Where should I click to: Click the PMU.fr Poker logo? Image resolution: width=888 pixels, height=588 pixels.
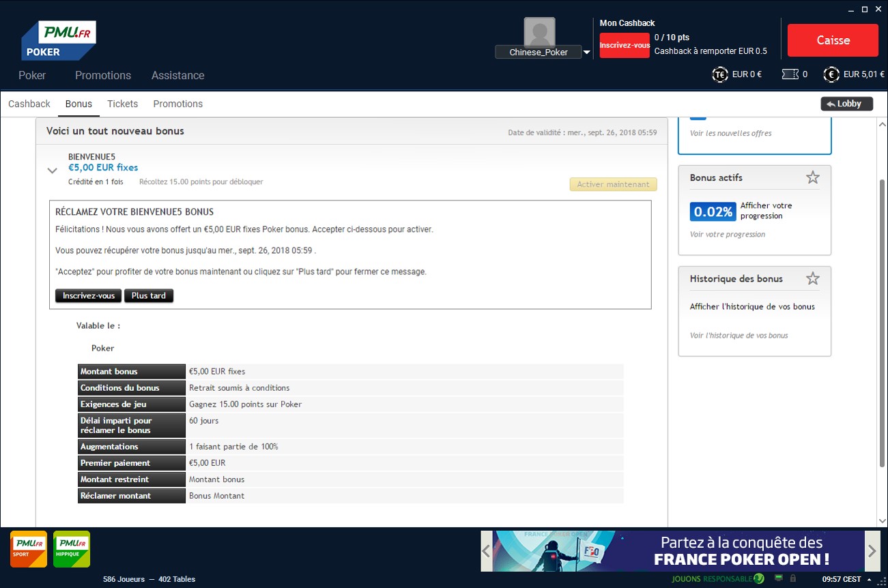pyautogui.click(x=59, y=40)
